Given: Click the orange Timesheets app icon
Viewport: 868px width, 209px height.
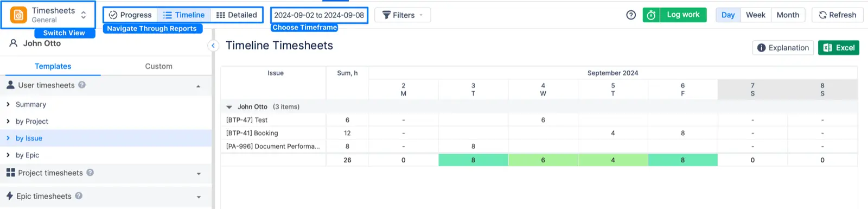Looking at the screenshot, I should (x=18, y=15).
